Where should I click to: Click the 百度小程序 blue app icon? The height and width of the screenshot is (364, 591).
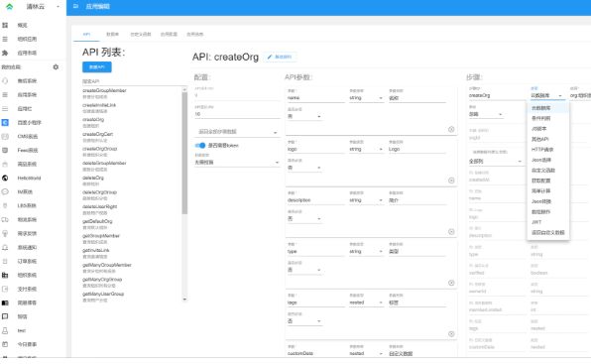5,122
